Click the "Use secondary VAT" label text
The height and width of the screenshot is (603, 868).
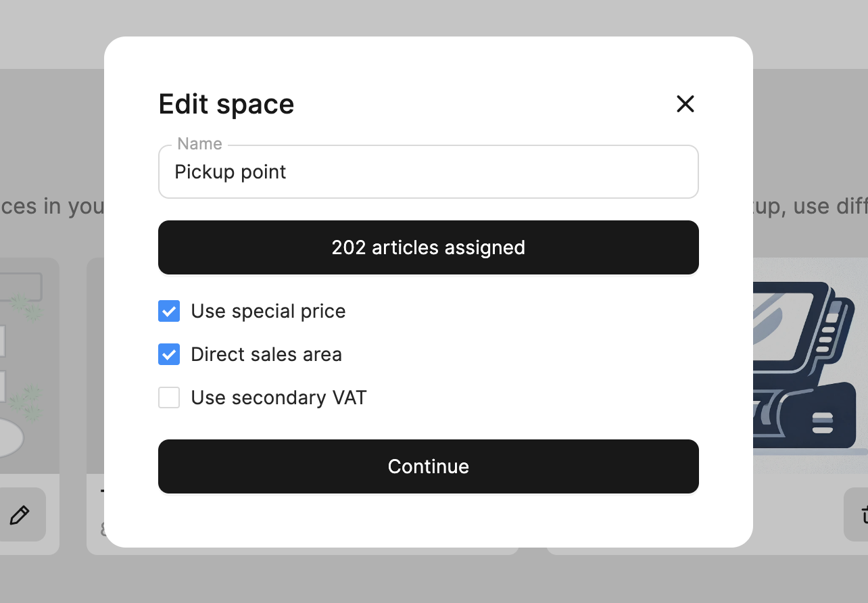(279, 397)
